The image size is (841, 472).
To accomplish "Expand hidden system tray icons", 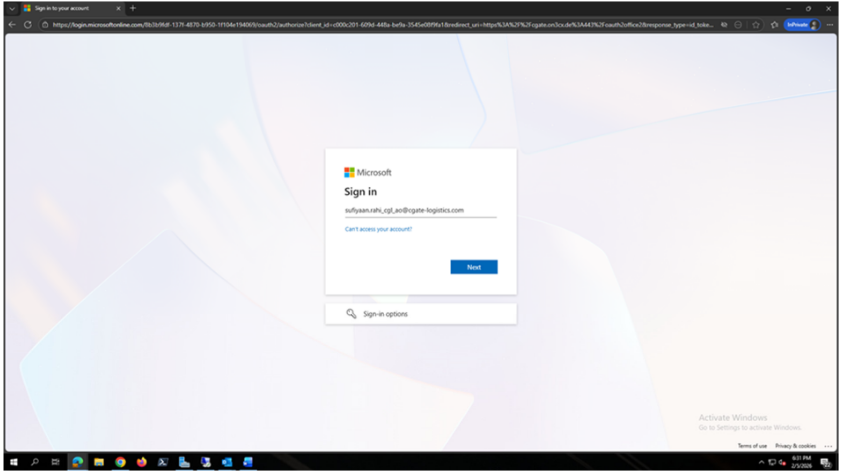I will pyautogui.click(x=761, y=462).
